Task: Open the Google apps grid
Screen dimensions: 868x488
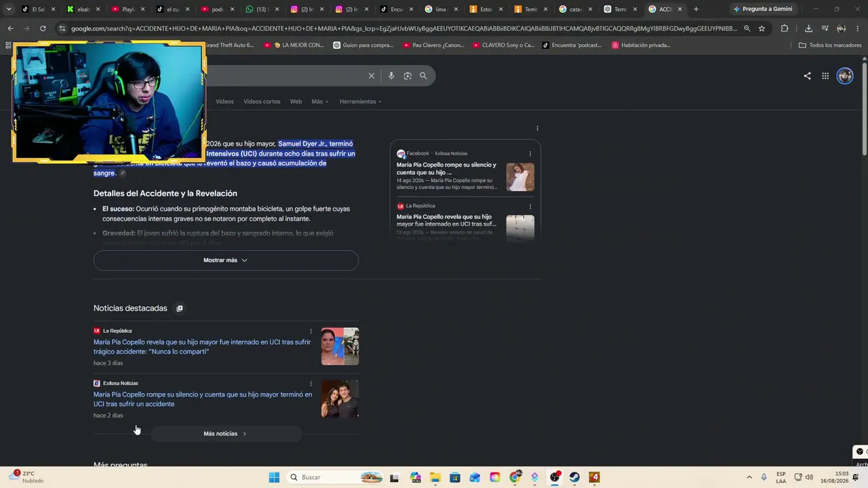Action: click(825, 76)
